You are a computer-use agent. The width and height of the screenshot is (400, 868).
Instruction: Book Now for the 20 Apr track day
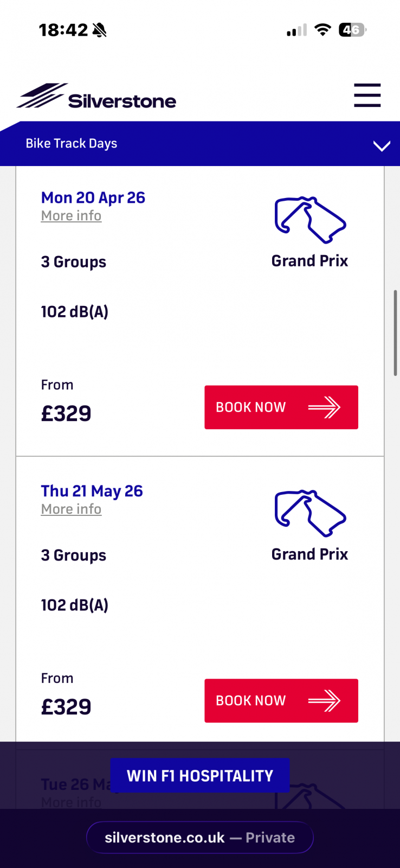tap(281, 407)
